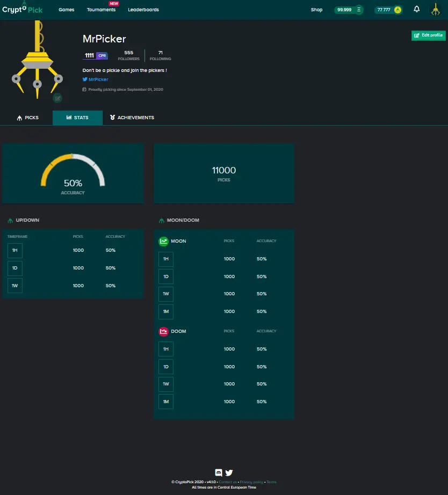
Task: Click the UP/DOWN 1H timeframe box
Action: pos(15,250)
